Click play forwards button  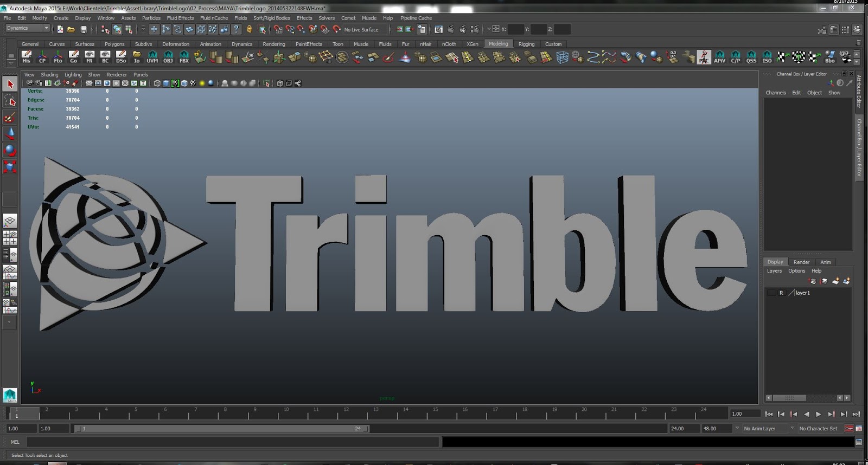(x=819, y=414)
